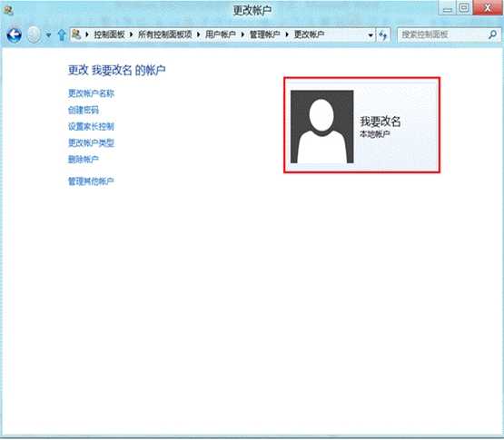The height and width of the screenshot is (440, 504).
Task: Select 更改帐户 breadcrumb in address bar
Action: tap(310, 34)
